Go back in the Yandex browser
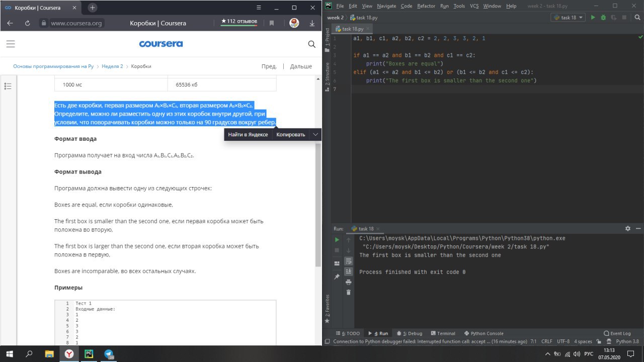The width and height of the screenshot is (644, 362). [x=10, y=23]
